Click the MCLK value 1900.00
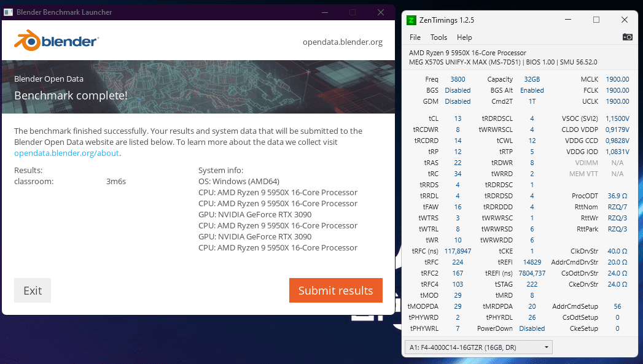Image resolution: width=643 pixels, height=364 pixels. pyautogui.click(x=617, y=79)
